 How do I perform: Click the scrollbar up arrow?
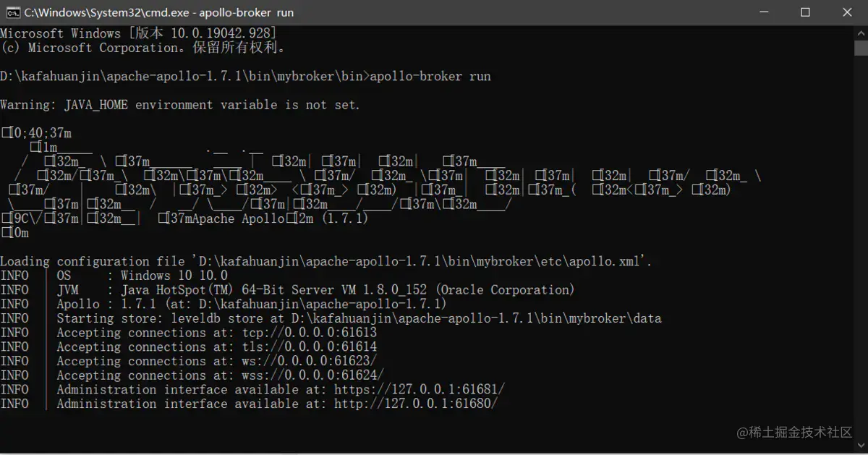coord(861,33)
